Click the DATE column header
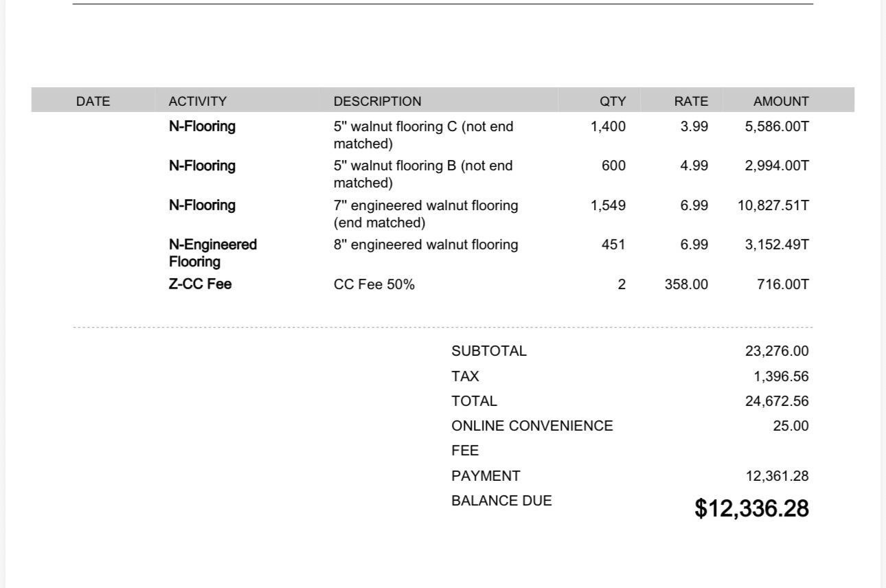Image resolution: width=886 pixels, height=588 pixels. pyautogui.click(x=93, y=101)
